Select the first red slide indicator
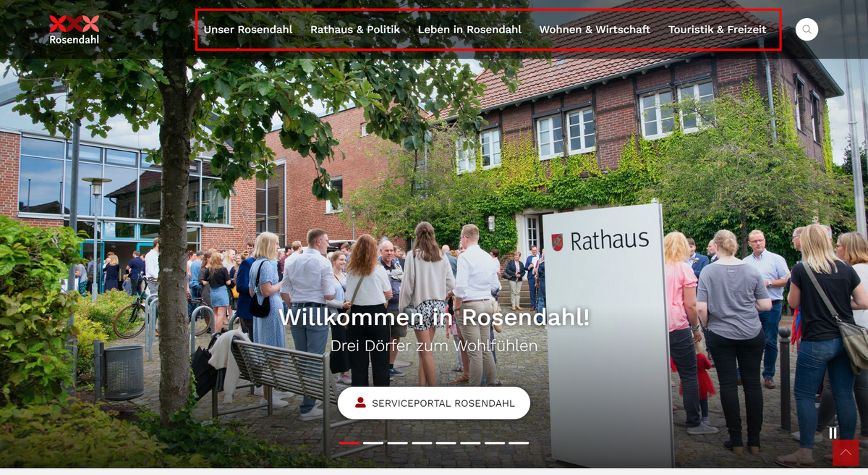The image size is (868, 475). click(349, 442)
